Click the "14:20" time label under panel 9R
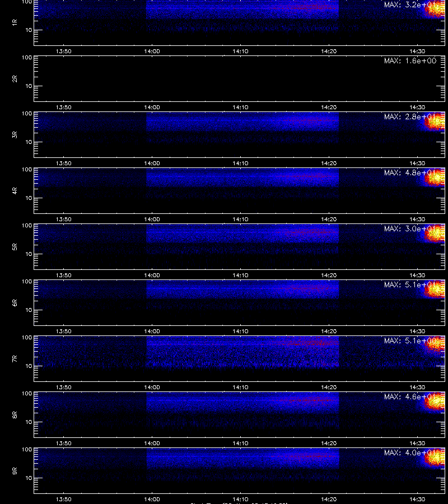The image size is (448, 504). pyautogui.click(x=329, y=499)
